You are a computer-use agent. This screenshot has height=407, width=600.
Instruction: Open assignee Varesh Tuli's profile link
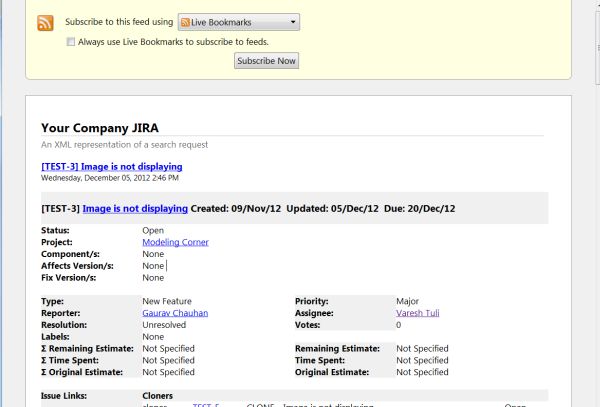coord(417,313)
